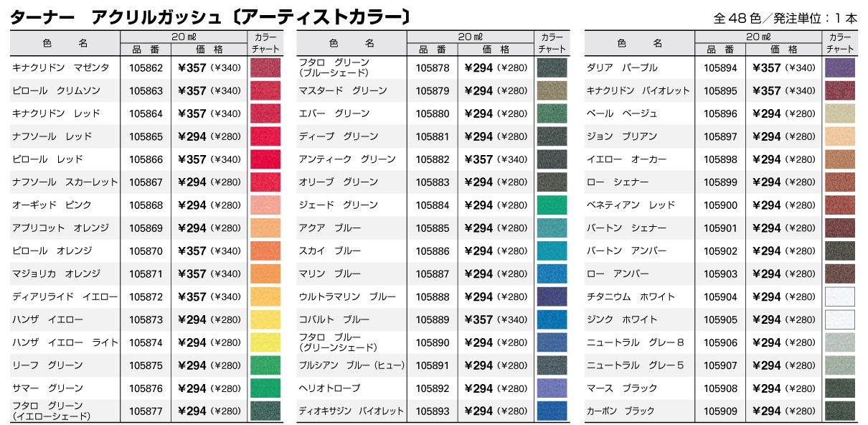The height and width of the screenshot is (425, 868).
Task: Click the name アンティーク グリーン
Action: 347,159
